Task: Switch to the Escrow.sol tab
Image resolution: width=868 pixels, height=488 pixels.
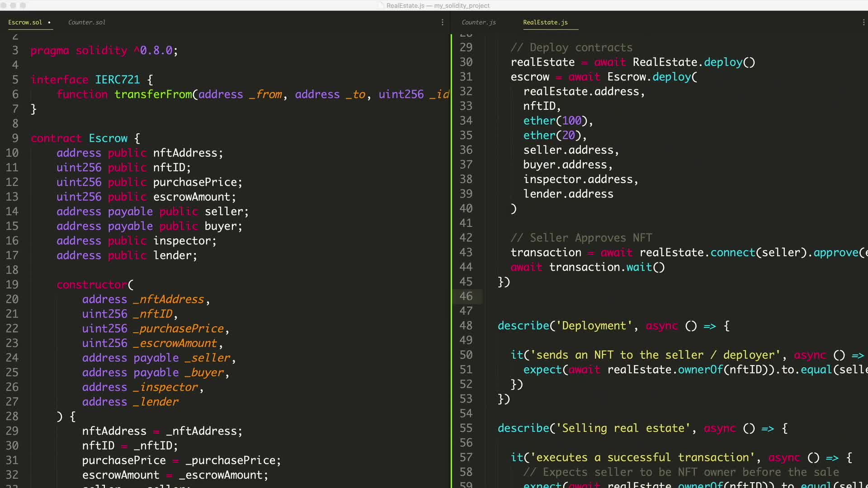Action: click(x=25, y=22)
